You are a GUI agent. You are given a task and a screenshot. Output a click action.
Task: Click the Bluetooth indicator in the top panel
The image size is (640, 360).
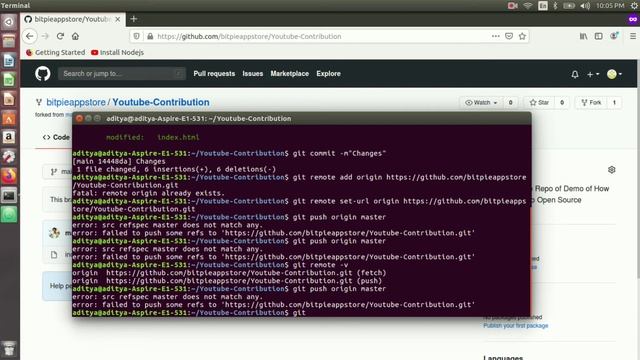click(x=555, y=6)
